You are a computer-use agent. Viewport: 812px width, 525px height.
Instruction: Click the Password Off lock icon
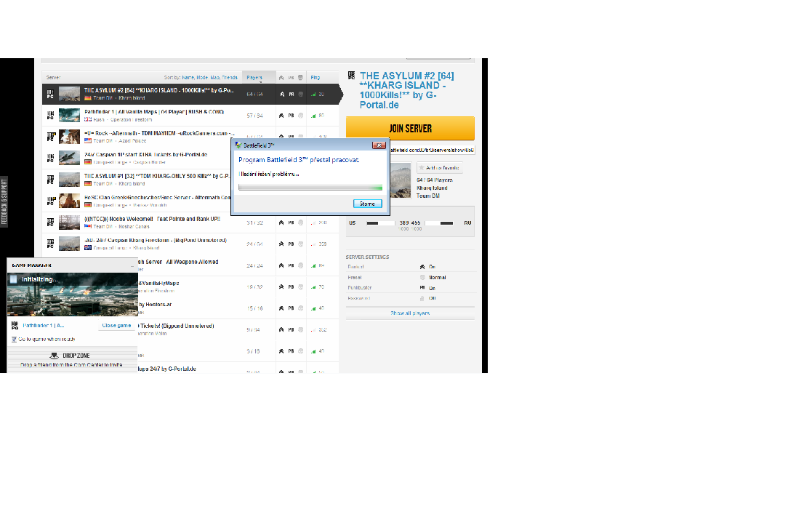[422, 298]
